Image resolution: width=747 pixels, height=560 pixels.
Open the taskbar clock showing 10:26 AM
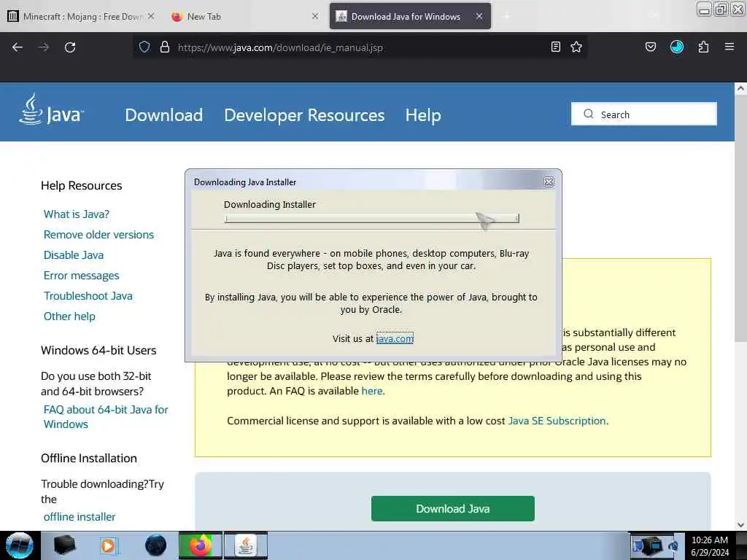[x=710, y=545]
